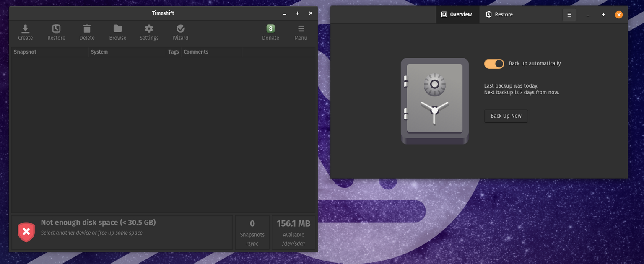This screenshot has height=264, width=644.
Task: Toggle the Back up automatically switch
Action: click(494, 64)
